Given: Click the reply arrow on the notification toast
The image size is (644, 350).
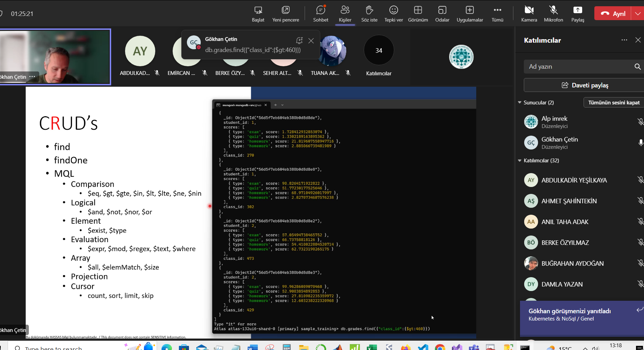Looking at the screenshot, I should click(x=639, y=310).
